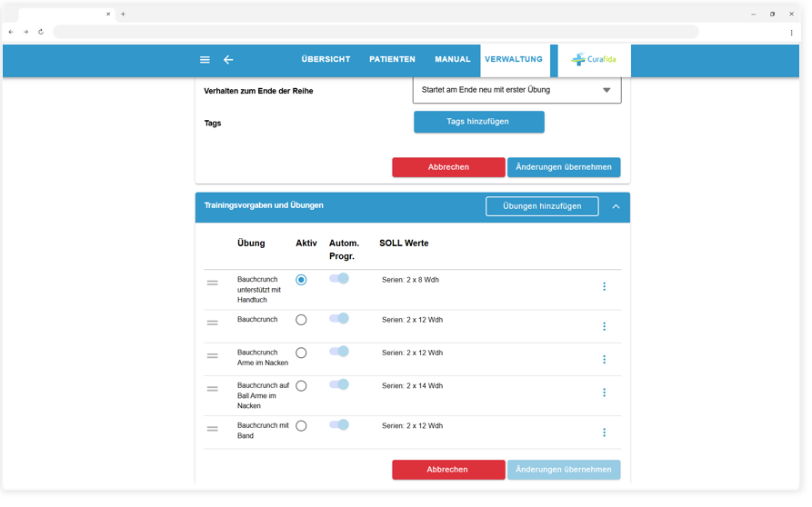Click the 'Aktiv' column header
This screenshot has width=812, height=507.
[x=306, y=244]
